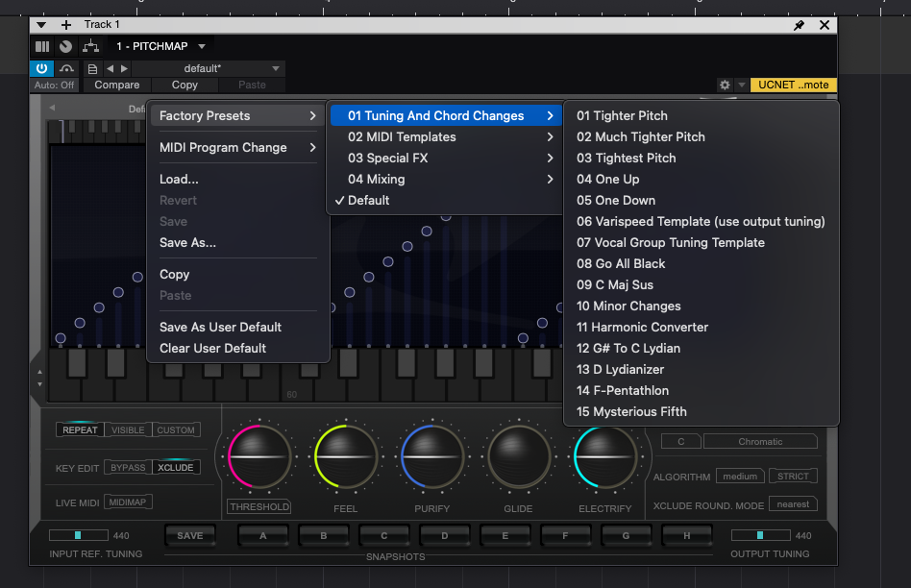Click the keyboard scroll down arrow
This screenshot has height=588, width=911.
39,384
